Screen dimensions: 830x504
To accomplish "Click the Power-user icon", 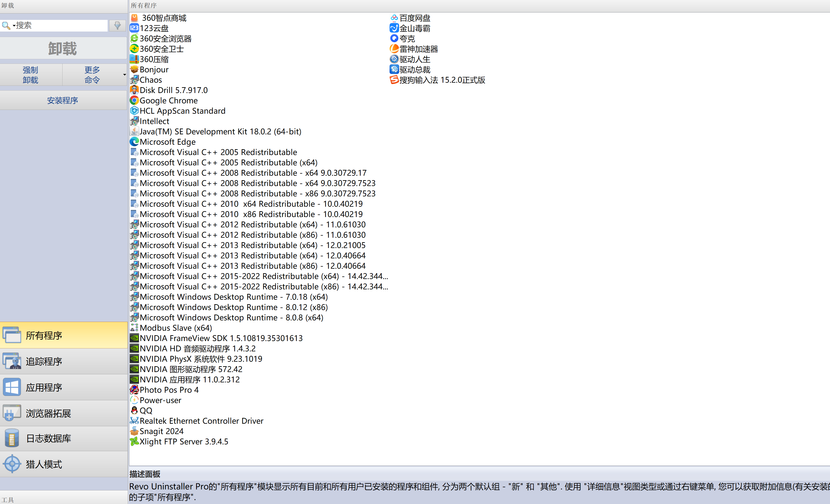I will 134,400.
